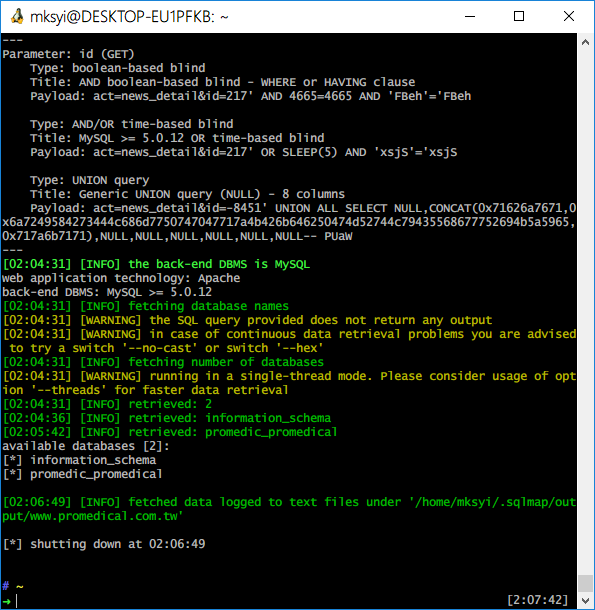595x610 pixels.
Task: Close the terminal window
Action: 569,16
